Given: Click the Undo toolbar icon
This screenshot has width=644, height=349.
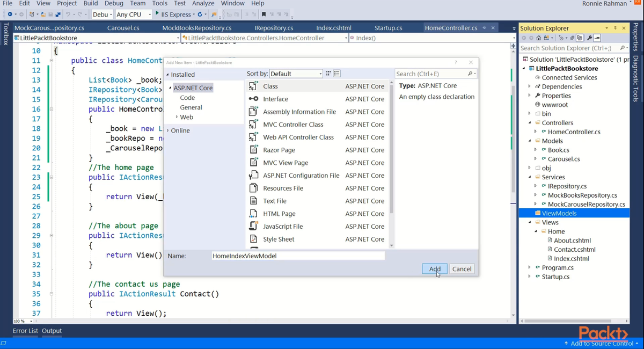Looking at the screenshot, I should pyautogui.click(x=68, y=14).
